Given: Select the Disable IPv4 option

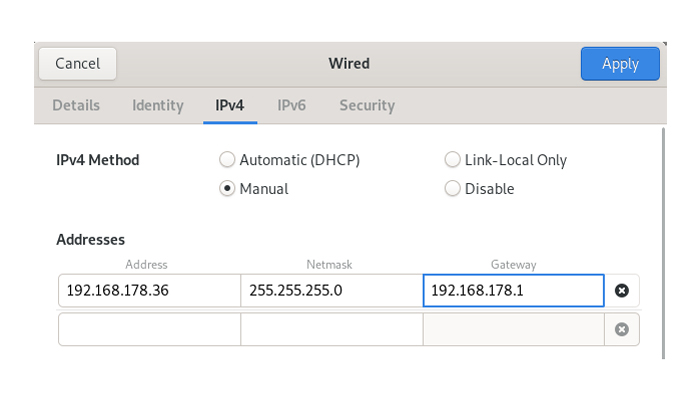Looking at the screenshot, I should point(452,189).
